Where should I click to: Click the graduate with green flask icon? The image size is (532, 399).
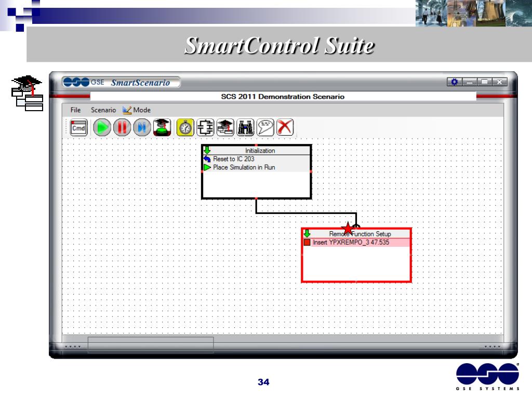pos(162,128)
